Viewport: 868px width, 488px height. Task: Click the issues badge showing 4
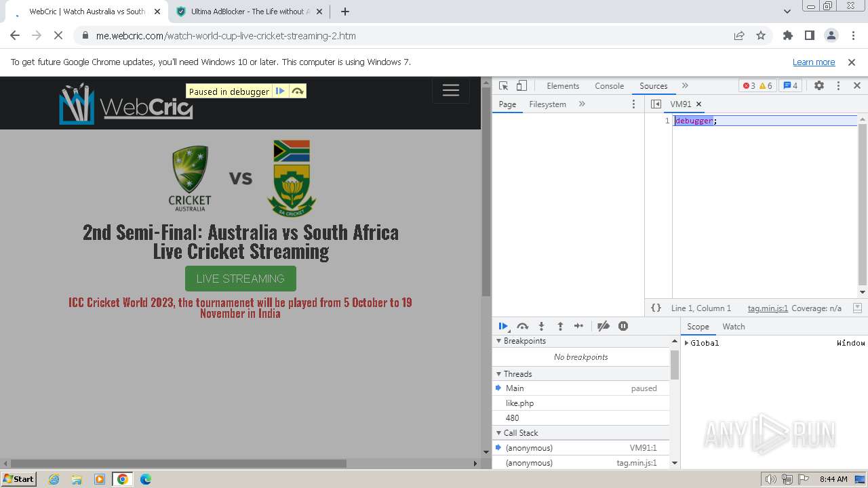[790, 85]
